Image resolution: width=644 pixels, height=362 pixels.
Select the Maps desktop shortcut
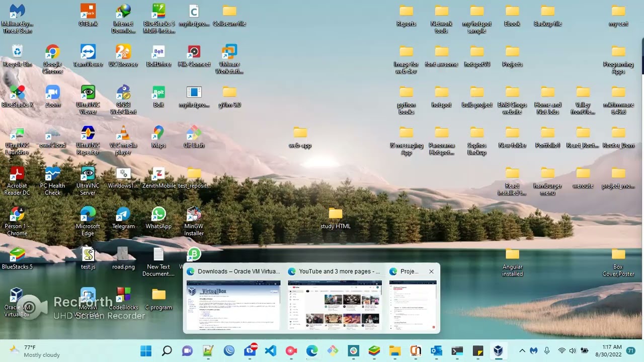pyautogui.click(x=158, y=137)
